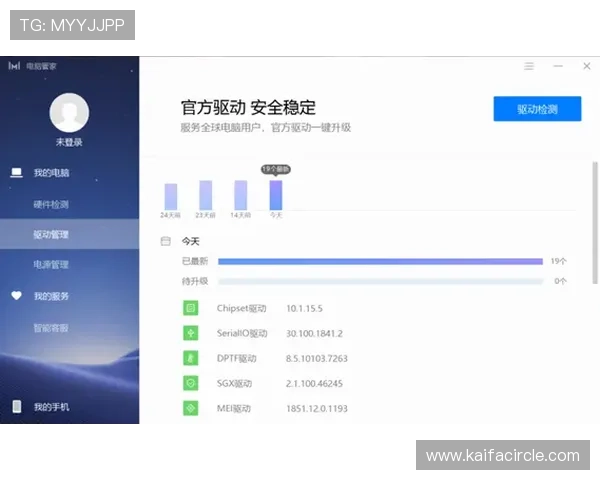Open the hamburger menu icon in title bar
600x480 pixels.
[529, 66]
